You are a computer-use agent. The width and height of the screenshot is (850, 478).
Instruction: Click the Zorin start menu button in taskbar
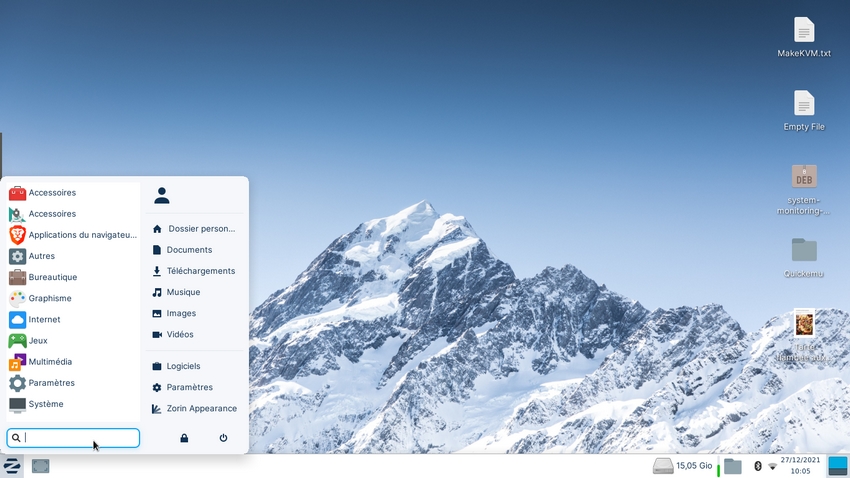pos(12,466)
